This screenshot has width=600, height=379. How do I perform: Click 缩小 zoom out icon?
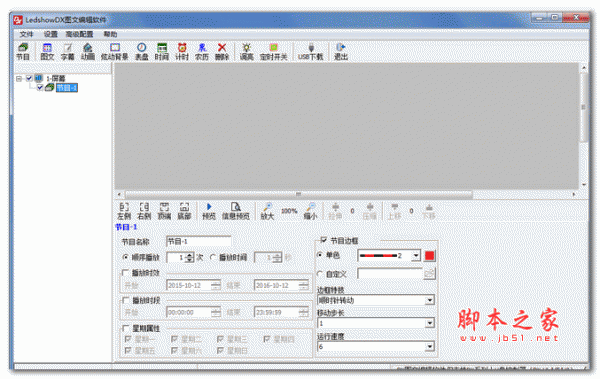point(310,211)
